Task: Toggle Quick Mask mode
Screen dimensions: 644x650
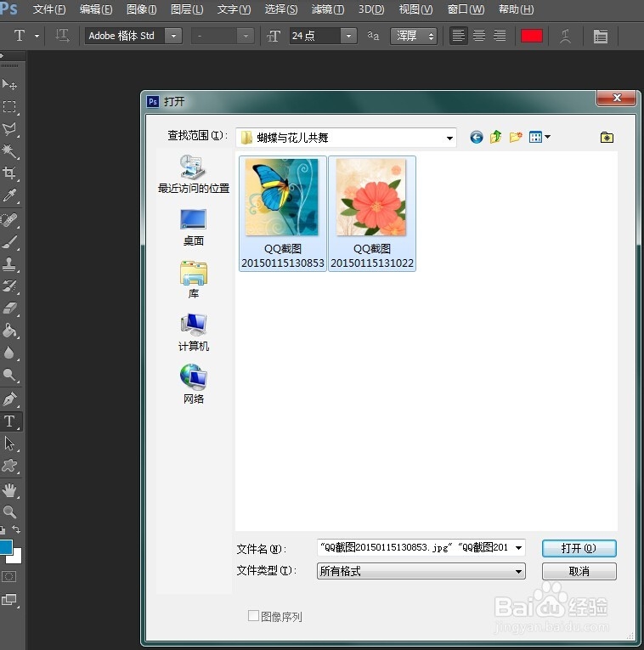Action: tap(9, 577)
